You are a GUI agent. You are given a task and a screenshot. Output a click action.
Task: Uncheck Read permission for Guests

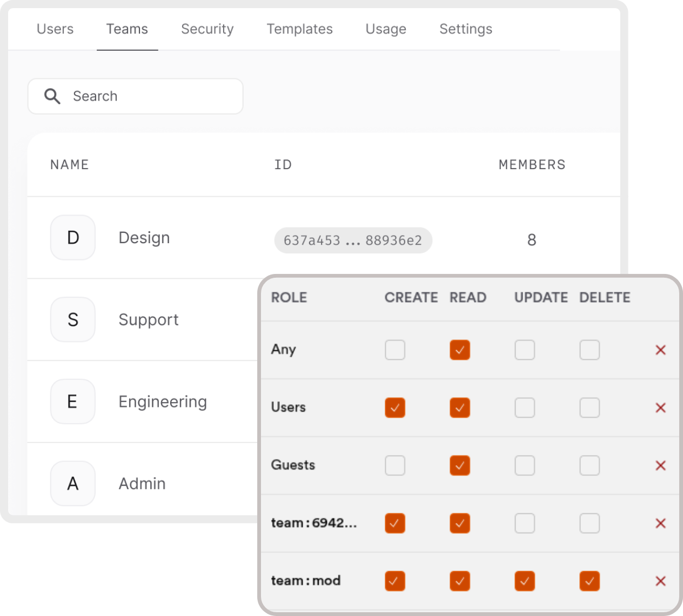point(460,466)
